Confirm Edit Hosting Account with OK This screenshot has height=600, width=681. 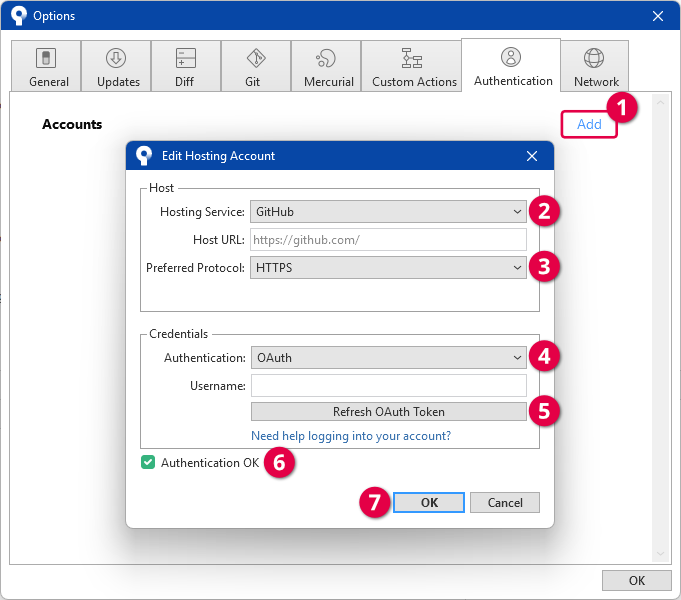tap(429, 503)
